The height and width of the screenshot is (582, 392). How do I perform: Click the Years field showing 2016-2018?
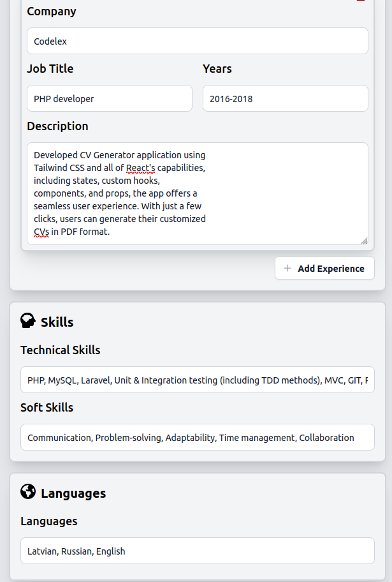click(285, 98)
